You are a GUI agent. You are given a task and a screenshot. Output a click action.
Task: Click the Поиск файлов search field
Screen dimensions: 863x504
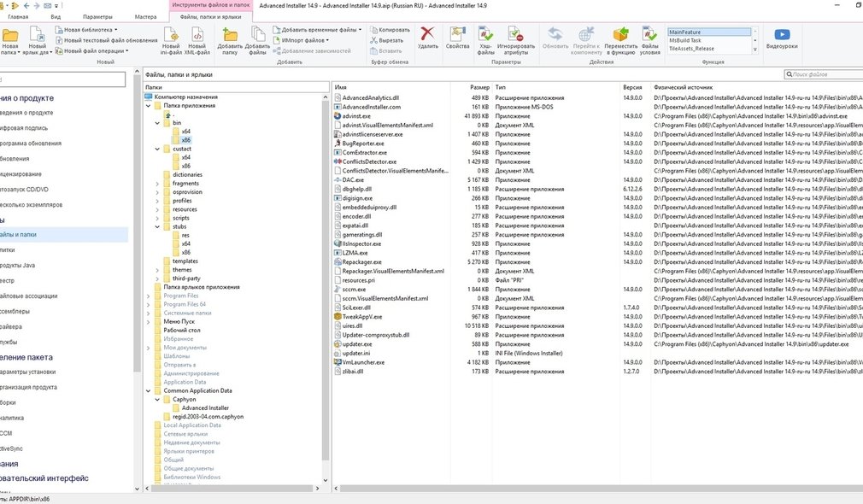coord(824,74)
